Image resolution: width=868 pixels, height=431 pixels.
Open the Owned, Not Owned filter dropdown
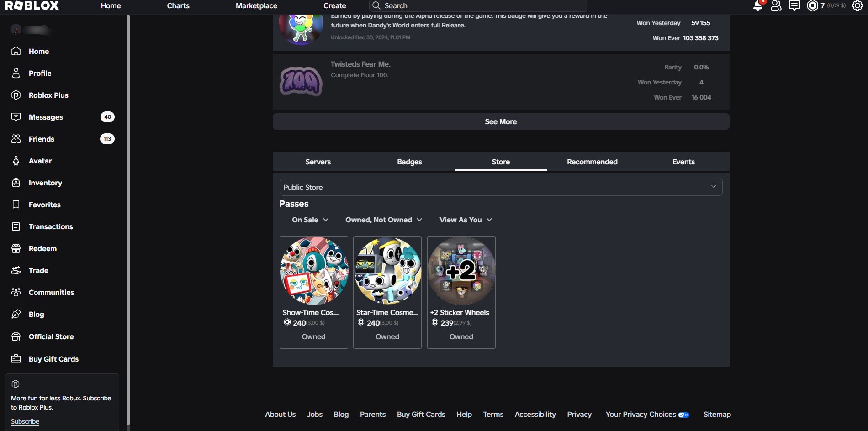pos(384,220)
